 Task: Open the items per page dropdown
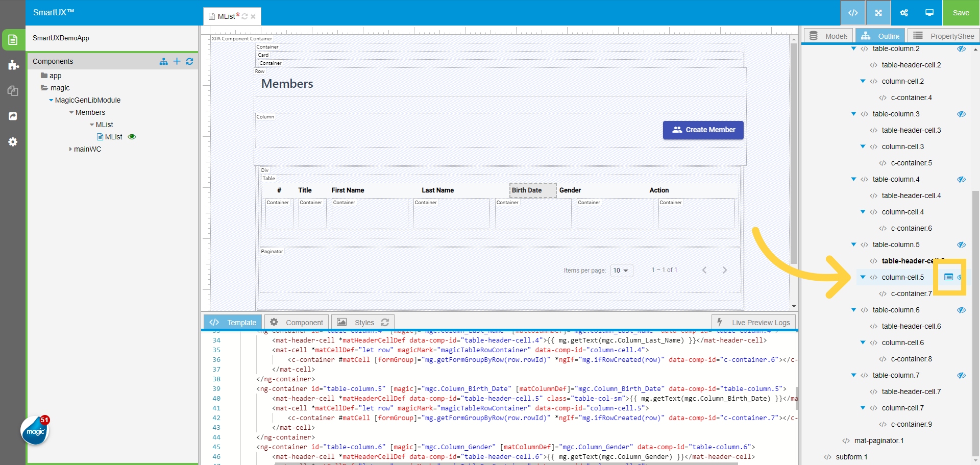point(621,271)
